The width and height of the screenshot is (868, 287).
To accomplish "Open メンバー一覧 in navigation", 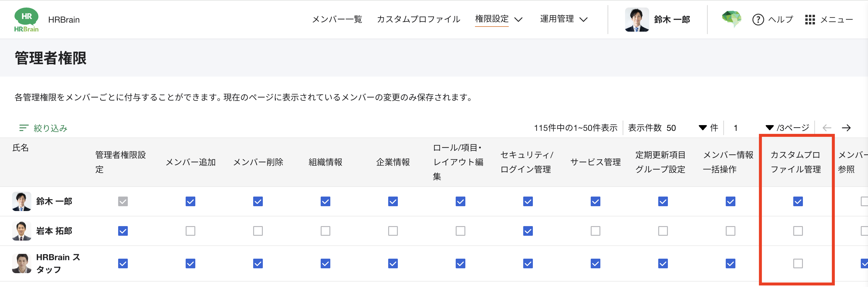I will pyautogui.click(x=337, y=19).
